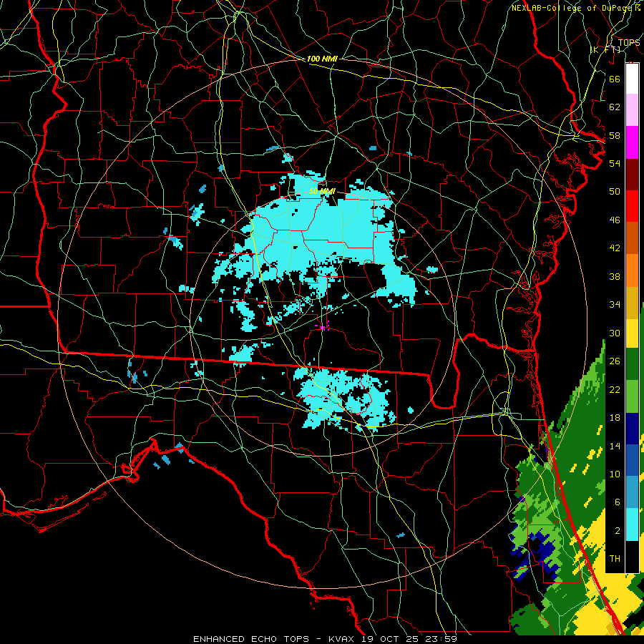This screenshot has width=644, height=644.
Task: Click the legend value "6"
Action: pyautogui.click(x=617, y=502)
